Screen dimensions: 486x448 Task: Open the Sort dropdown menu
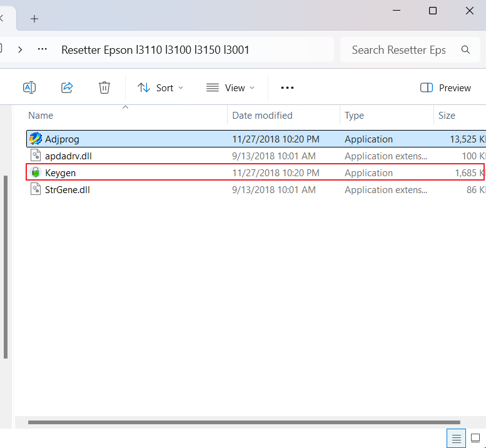pos(160,87)
